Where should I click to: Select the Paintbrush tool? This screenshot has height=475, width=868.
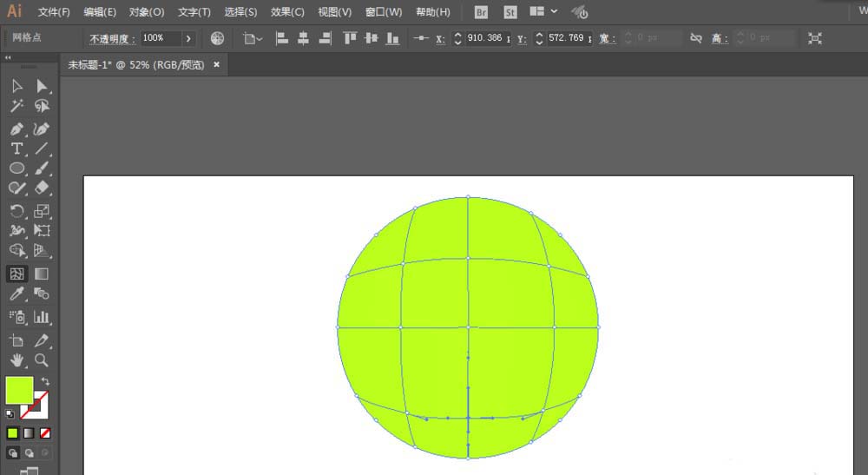click(42, 168)
